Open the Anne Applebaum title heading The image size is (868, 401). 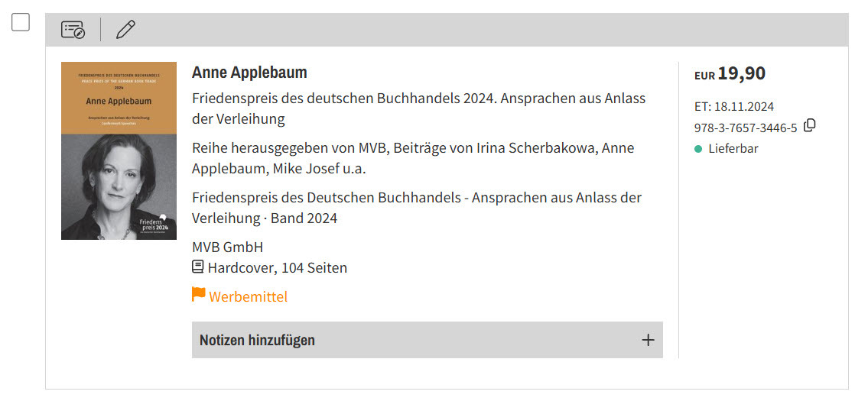coord(249,73)
